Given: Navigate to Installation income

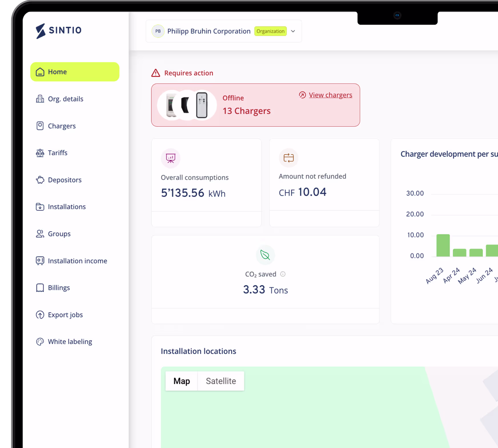Looking at the screenshot, I should (x=75, y=261).
